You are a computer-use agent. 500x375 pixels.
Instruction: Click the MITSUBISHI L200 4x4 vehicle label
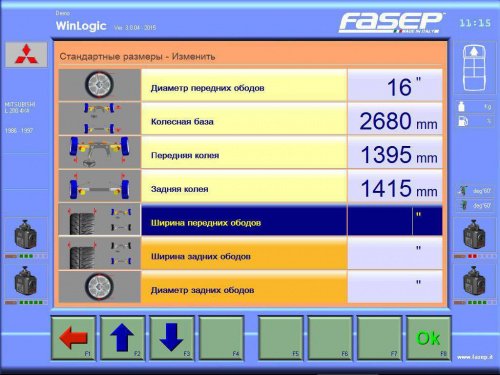pyautogui.click(x=20, y=107)
